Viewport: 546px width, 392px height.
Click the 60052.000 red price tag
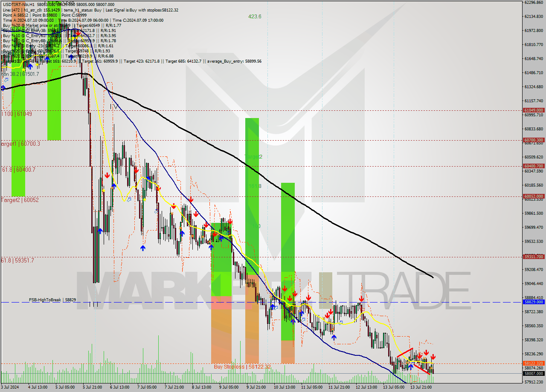[x=533, y=196]
